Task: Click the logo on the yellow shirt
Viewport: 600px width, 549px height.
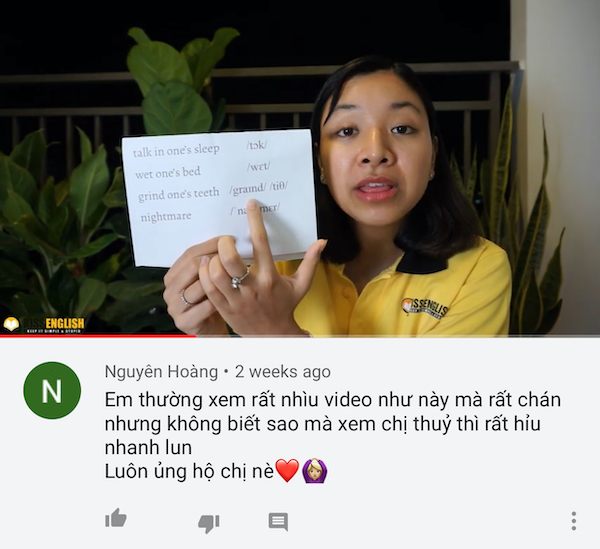Action: [x=425, y=308]
